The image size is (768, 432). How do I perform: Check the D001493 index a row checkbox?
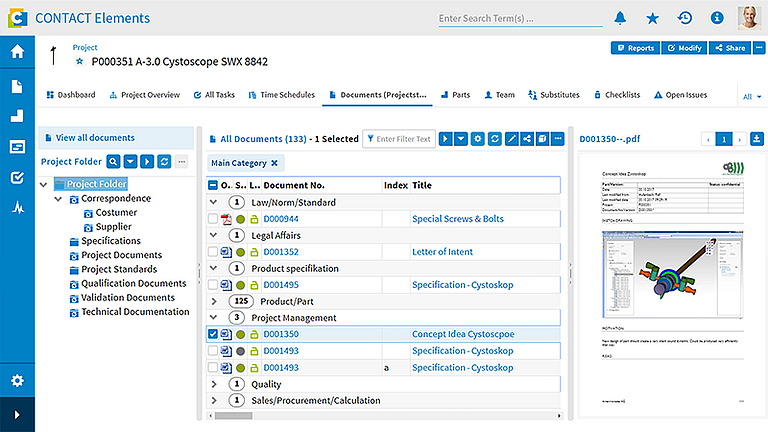tap(213, 367)
